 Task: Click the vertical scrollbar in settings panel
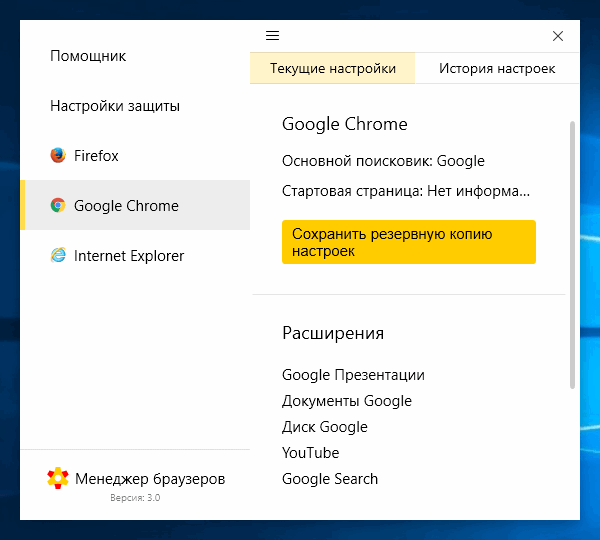coord(573,255)
